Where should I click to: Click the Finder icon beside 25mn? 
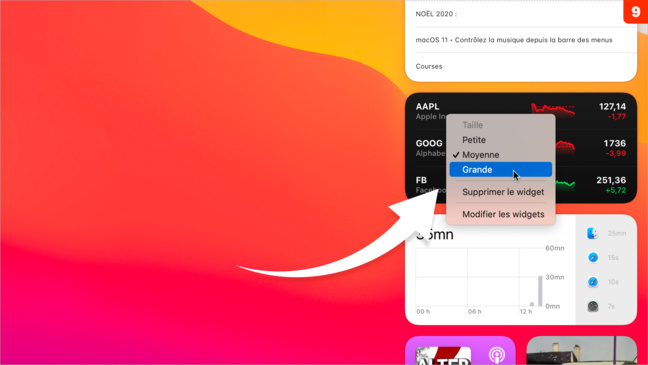[593, 233]
